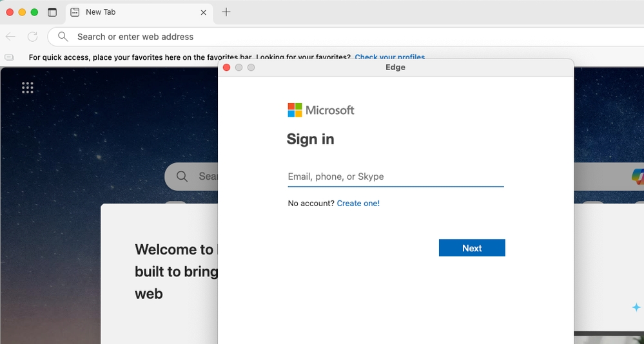Open the apps grid launcher
This screenshot has width=644, height=344.
point(27,88)
